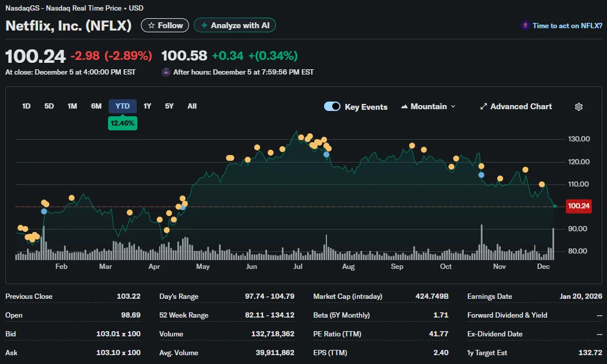
Task: Expand the chart type selector chevron
Action: click(x=453, y=107)
